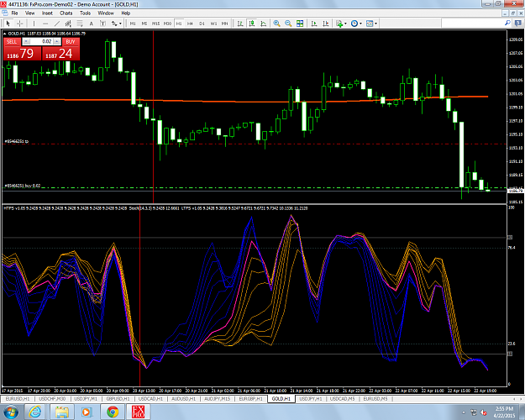Click the SELL one-click trading button
The height and width of the screenshot is (420, 525).
(12, 41)
